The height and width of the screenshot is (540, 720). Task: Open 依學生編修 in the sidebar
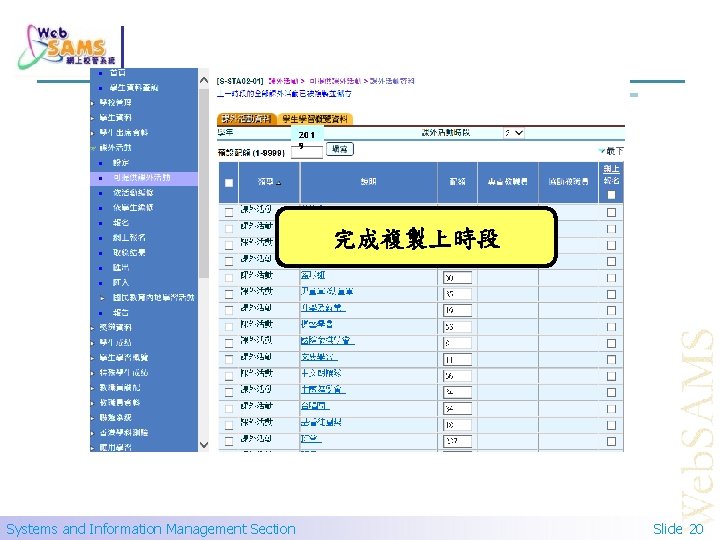click(133, 208)
